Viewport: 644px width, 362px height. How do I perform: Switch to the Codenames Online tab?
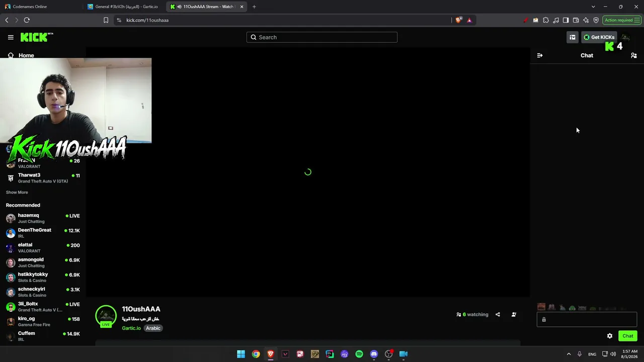40,7
